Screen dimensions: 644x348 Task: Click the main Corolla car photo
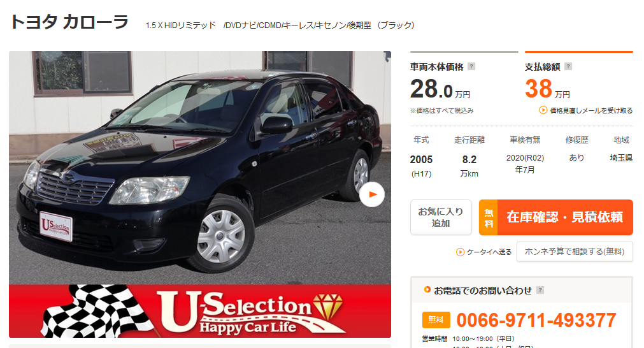200,168
